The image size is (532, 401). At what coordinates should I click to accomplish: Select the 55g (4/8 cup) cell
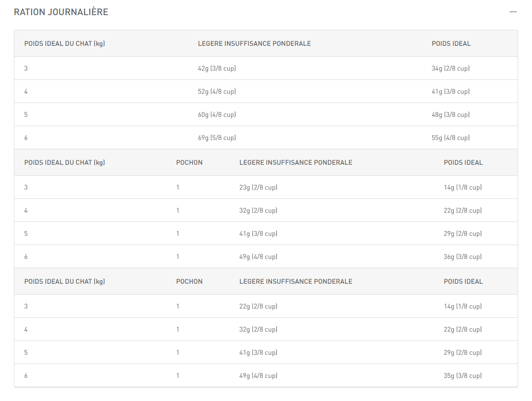point(450,137)
